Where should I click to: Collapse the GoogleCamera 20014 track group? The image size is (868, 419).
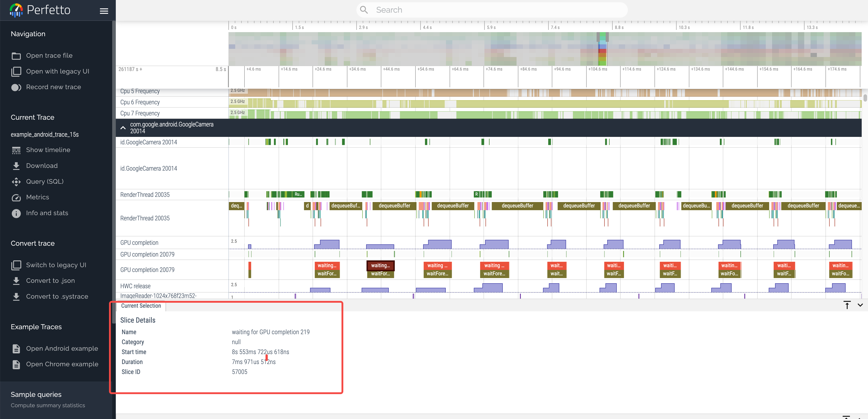coord(123,128)
